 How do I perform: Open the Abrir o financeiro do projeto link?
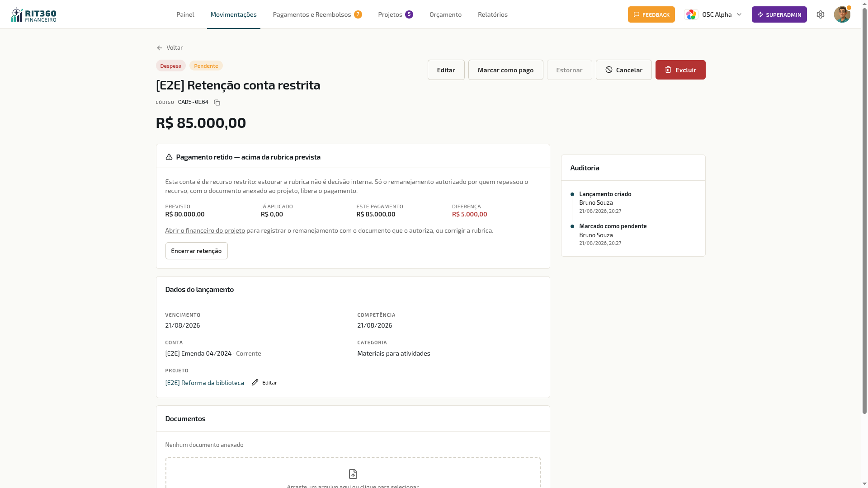pyautogui.click(x=205, y=230)
